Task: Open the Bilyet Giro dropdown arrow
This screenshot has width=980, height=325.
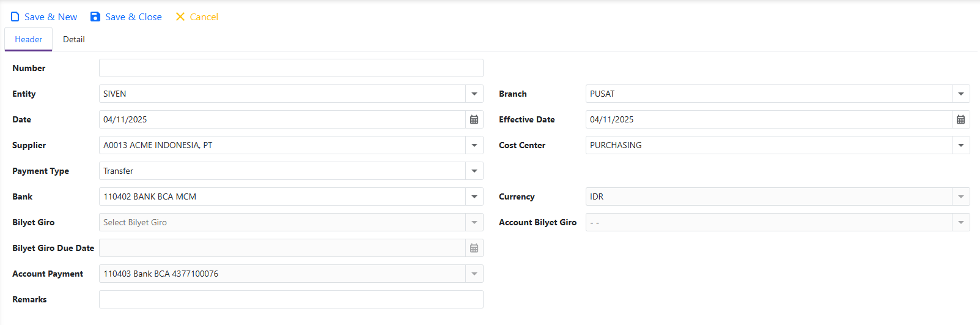Action: pos(474,222)
